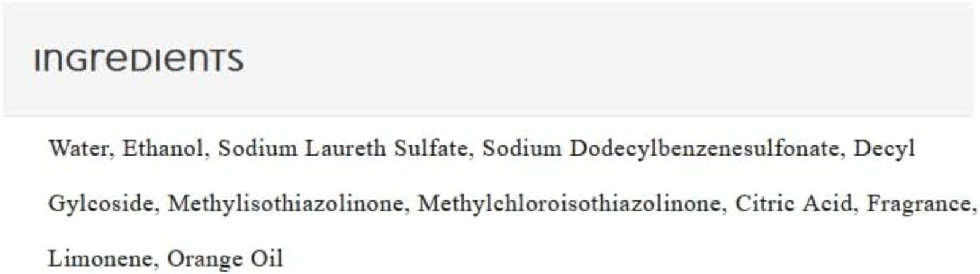Click the word Decyl

[884, 149]
